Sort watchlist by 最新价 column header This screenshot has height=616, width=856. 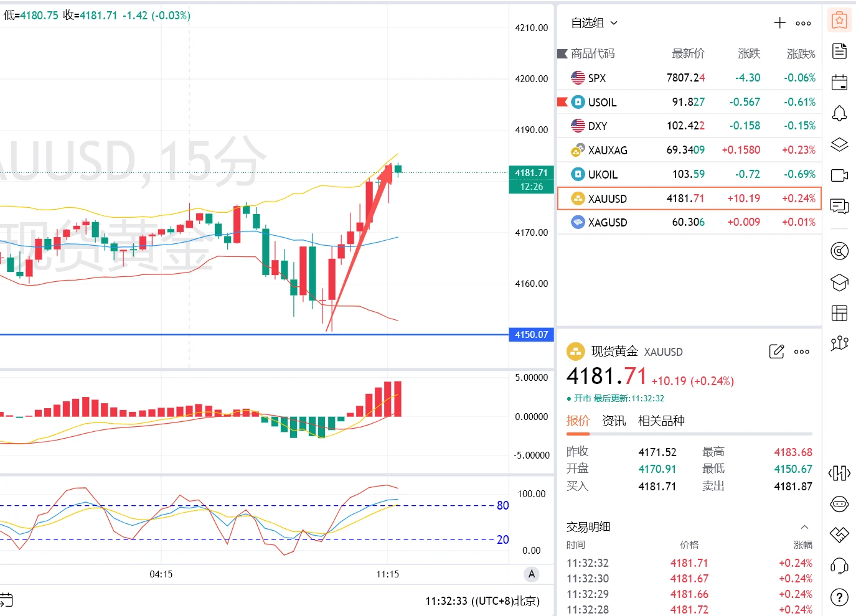click(688, 54)
